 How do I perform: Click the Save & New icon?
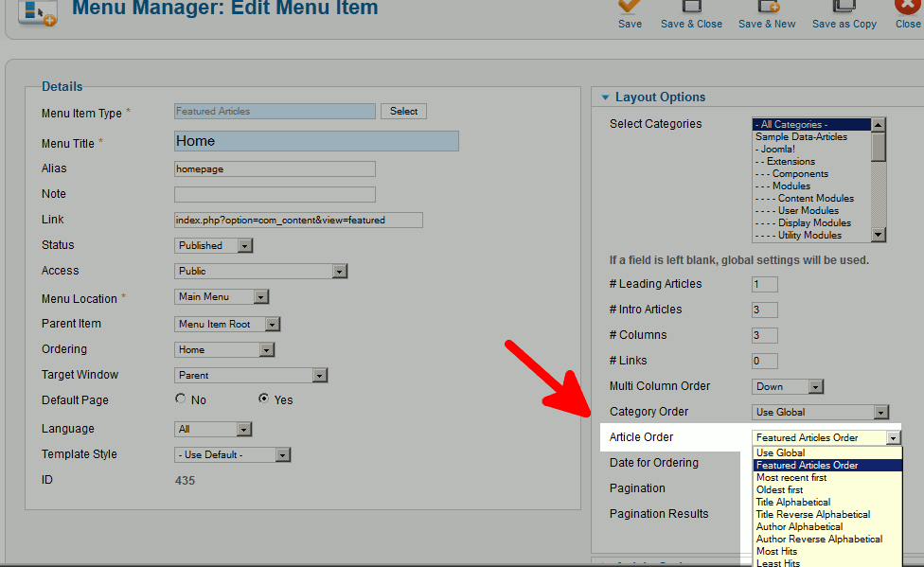tap(767, 8)
